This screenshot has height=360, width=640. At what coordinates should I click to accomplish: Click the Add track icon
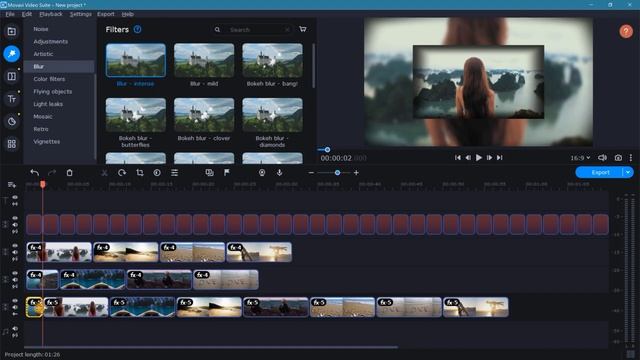click(11, 185)
